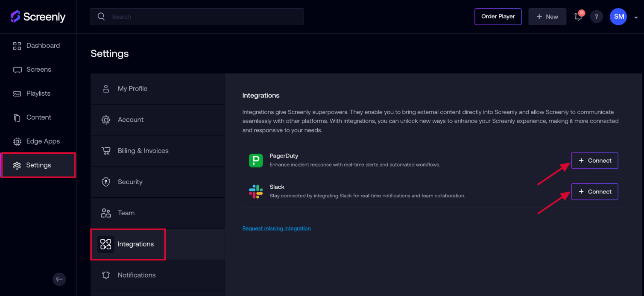Click the PagerDuty logo icon

pos(256,161)
